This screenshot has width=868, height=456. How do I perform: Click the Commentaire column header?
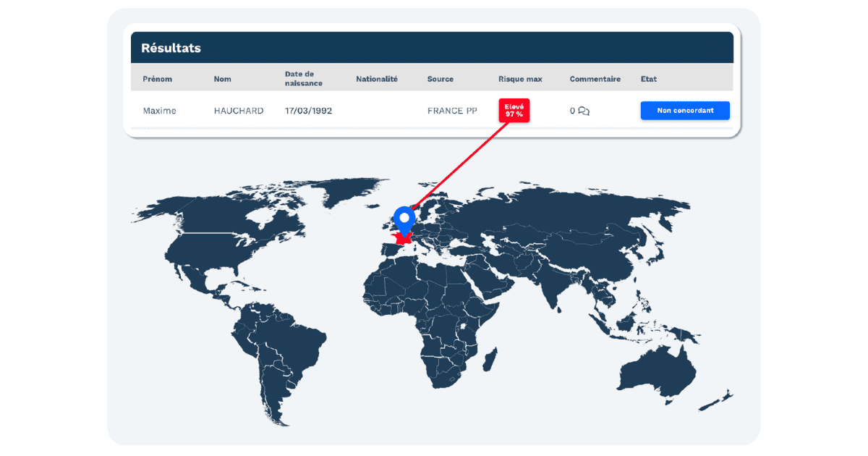[x=595, y=79]
